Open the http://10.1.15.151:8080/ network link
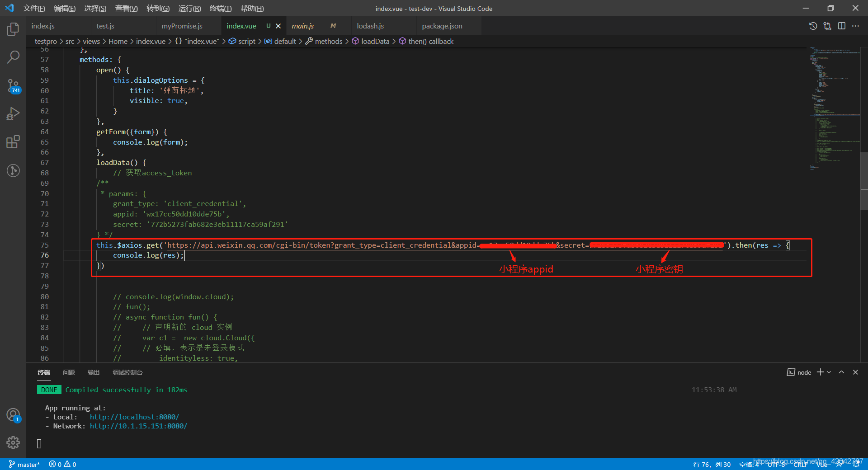 point(138,426)
